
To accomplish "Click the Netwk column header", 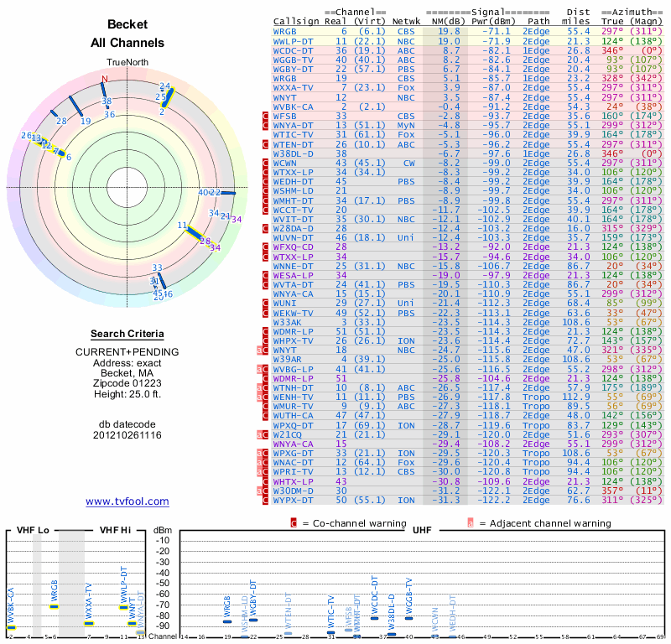I will coord(406,21).
